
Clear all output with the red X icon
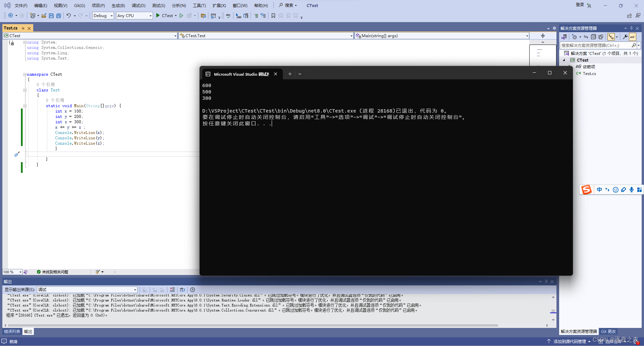tap(172, 290)
